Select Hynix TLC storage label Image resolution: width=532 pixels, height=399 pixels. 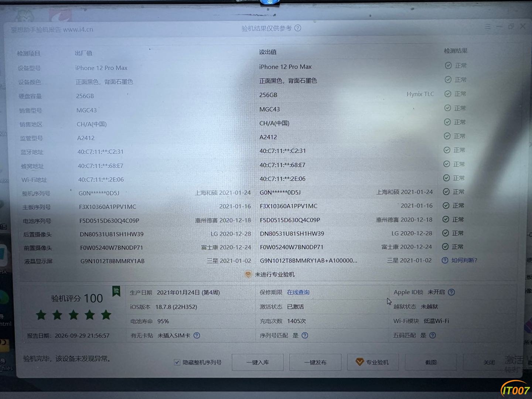420,94
